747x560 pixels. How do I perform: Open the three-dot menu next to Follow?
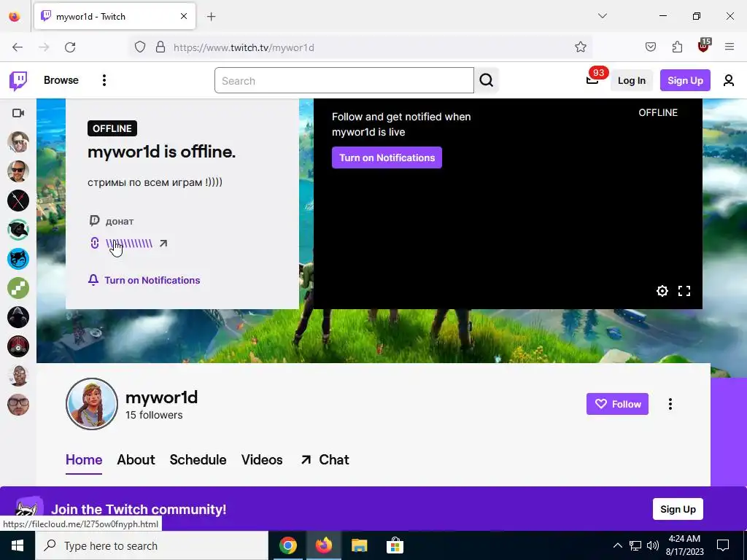pos(670,404)
